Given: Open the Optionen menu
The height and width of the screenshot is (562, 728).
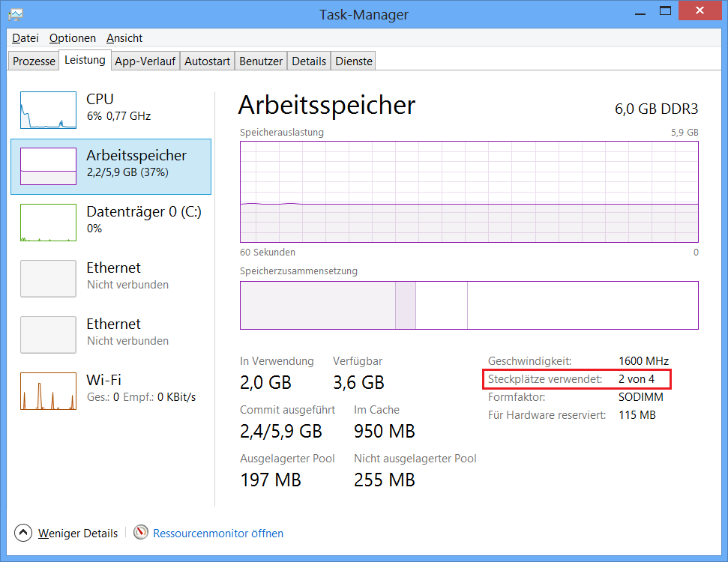Looking at the screenshot, I should (73, 38).
